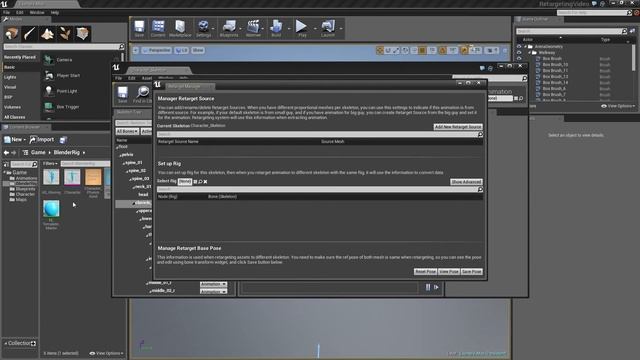Click the Play toolbar icon

click(x=302, y=28)
